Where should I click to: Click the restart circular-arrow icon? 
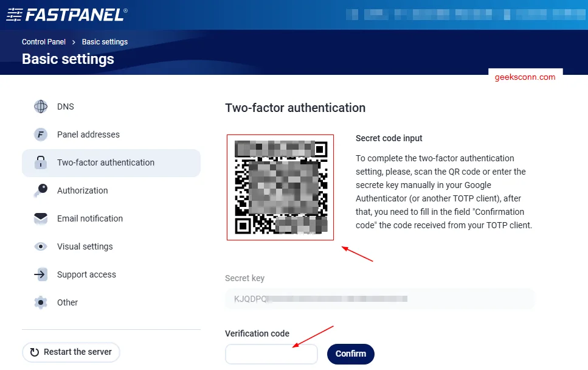(35, 352)
